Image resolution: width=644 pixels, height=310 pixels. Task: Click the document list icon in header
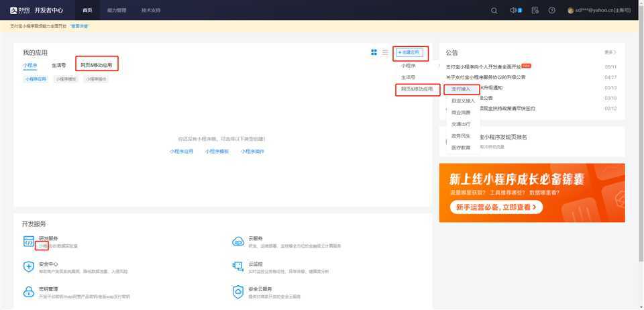535,10
